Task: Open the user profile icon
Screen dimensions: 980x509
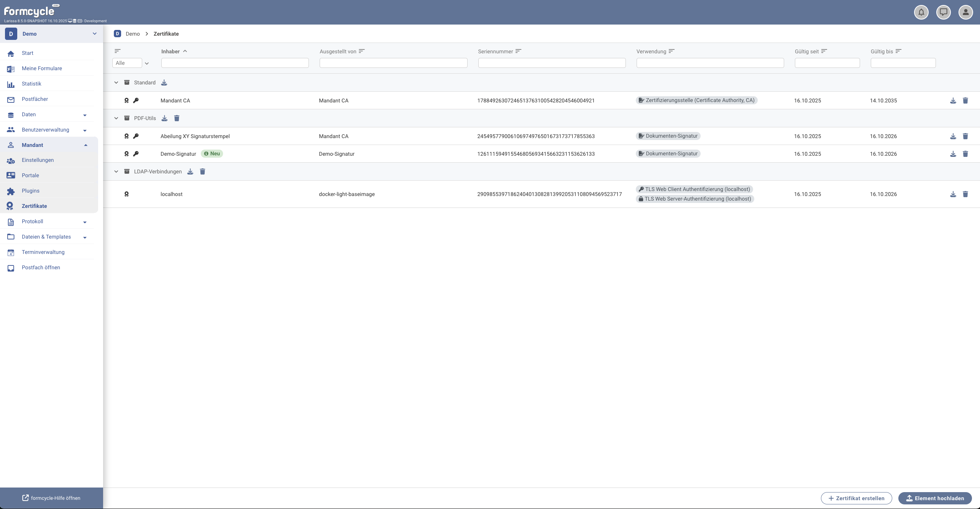Action: [x=965, y=12]
